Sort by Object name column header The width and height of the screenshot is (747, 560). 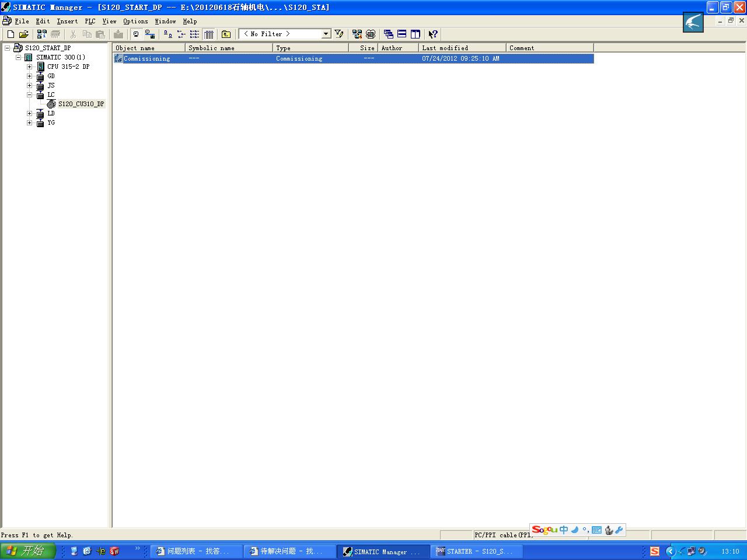click(x=149, y=48)
